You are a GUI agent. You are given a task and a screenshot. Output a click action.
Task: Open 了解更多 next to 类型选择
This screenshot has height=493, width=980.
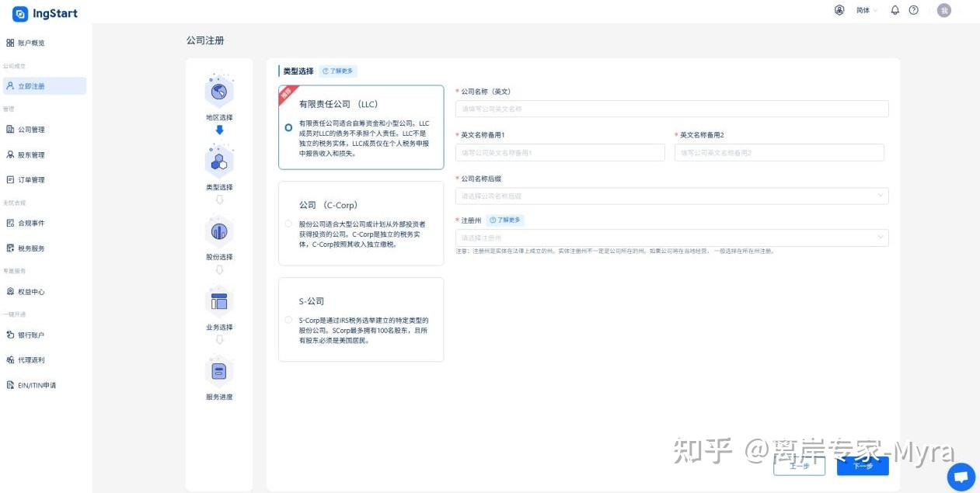click(x=338, y=70)
